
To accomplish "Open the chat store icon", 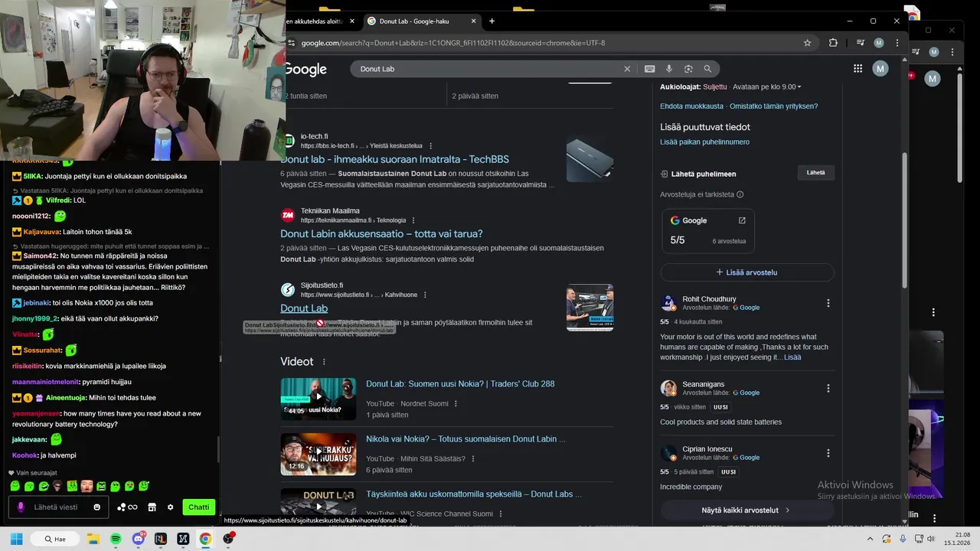I will pos(152,507).
